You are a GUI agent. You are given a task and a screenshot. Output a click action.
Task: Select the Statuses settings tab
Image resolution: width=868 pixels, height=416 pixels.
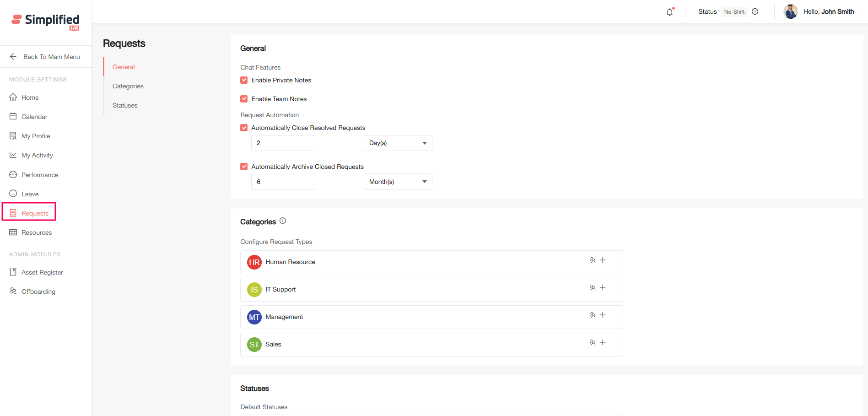[125, 105]
